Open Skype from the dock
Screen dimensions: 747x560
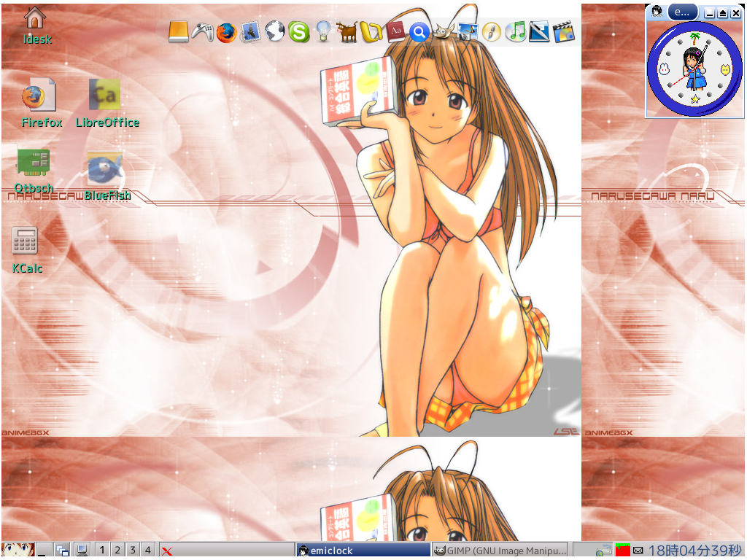pyautogui.click(x=298, y=31)
